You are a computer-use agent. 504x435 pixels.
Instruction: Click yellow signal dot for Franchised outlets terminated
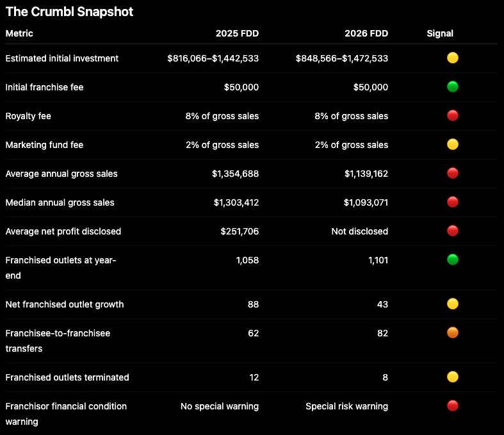coord(453,377)
